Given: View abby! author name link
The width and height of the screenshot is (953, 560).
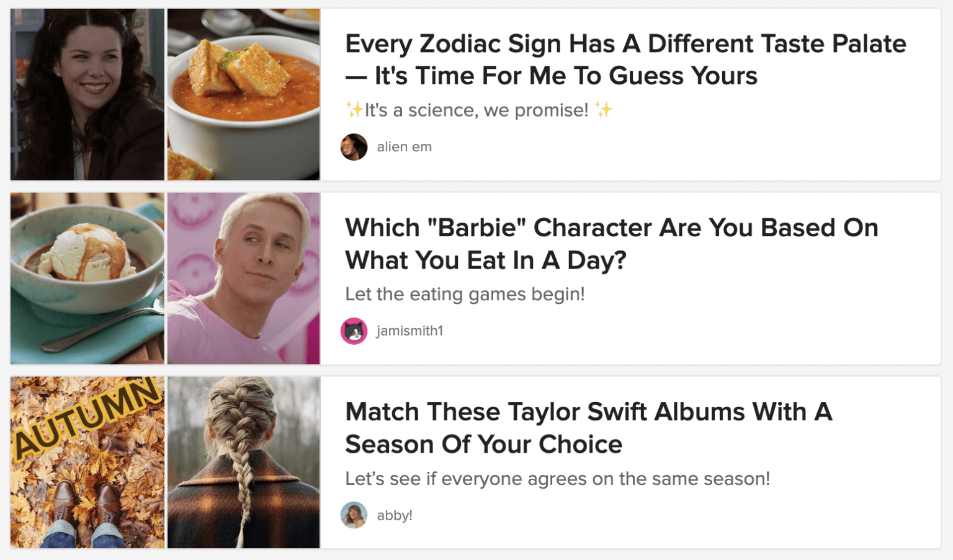Looking at the screenshot, I should (x=395, y=515).
